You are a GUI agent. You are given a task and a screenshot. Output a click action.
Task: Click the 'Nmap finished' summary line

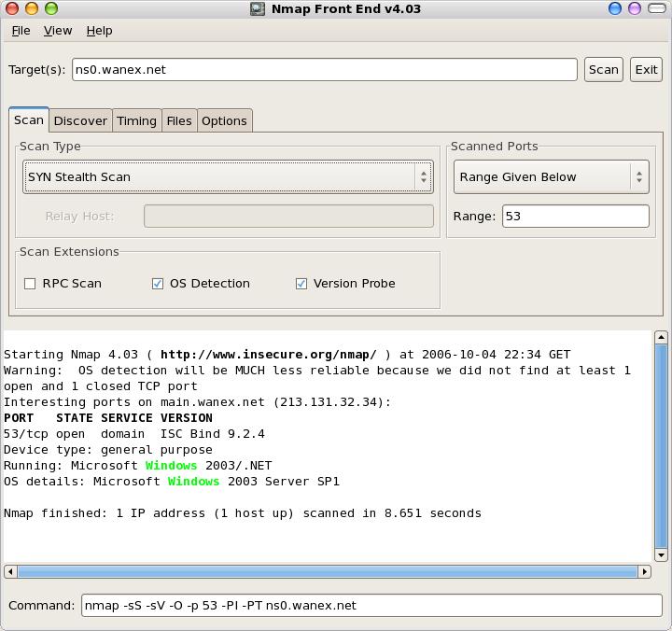click(x=242, y=513)
